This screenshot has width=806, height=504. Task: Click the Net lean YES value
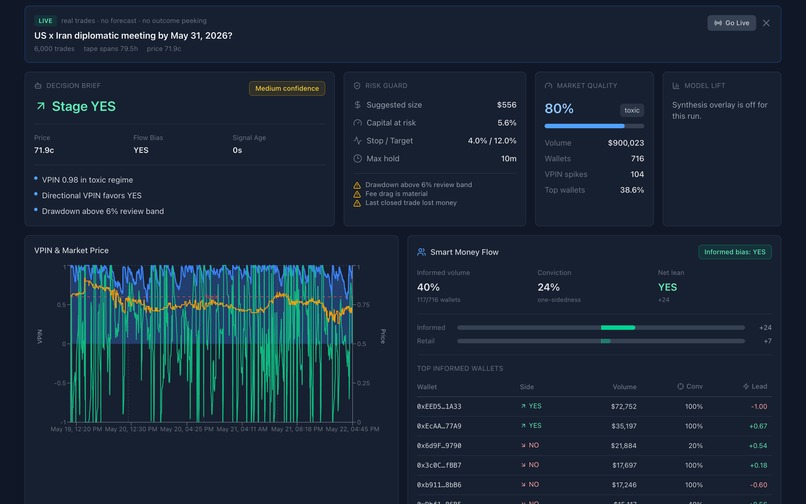pos(667,287)
